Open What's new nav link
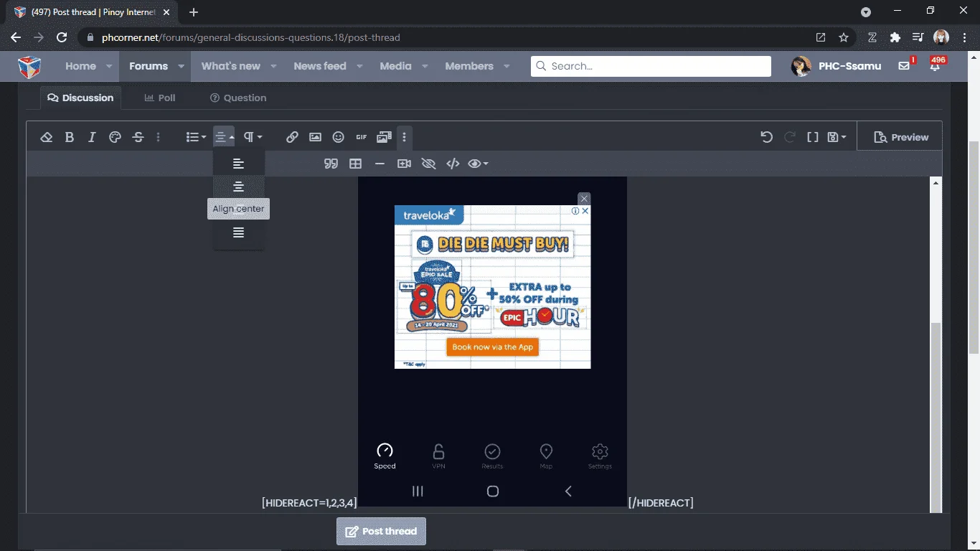Screen dimensions: 980x551 230,66
